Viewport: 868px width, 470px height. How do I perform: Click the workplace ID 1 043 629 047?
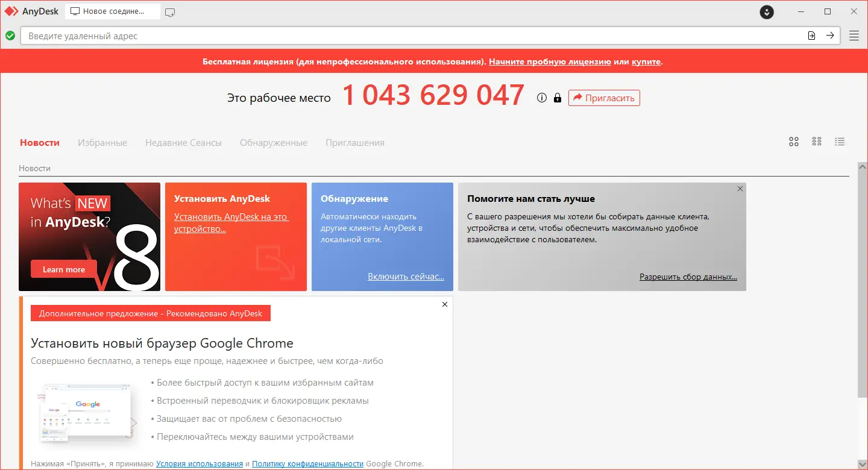click(433, 96)
